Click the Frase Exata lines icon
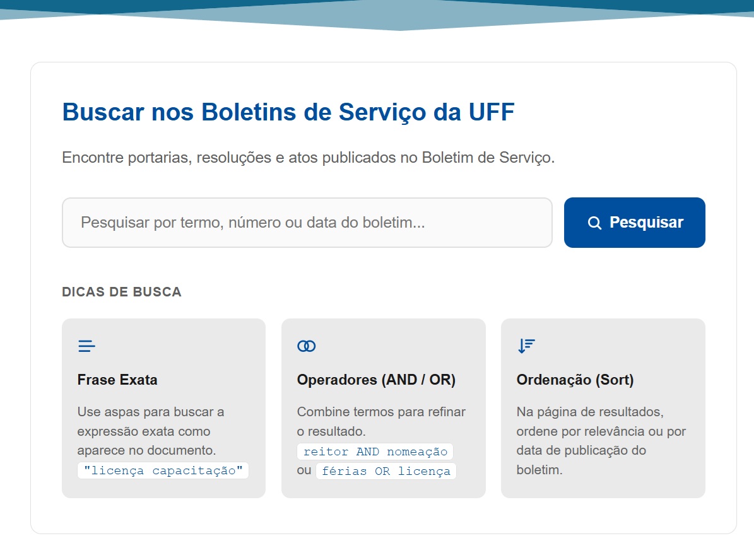Screen dimensions: 754x560 86,346
